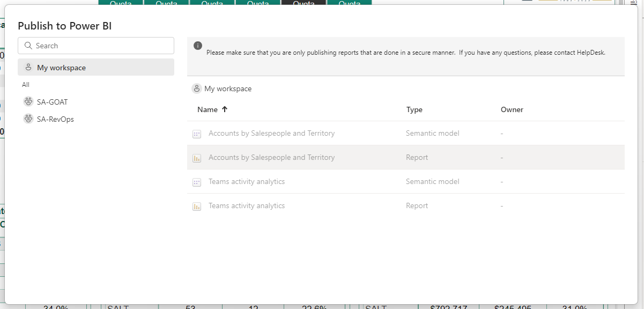Click the Report type cell for Teams activity analytics
This screenshot has height=309, width=644.
point(417,205)
